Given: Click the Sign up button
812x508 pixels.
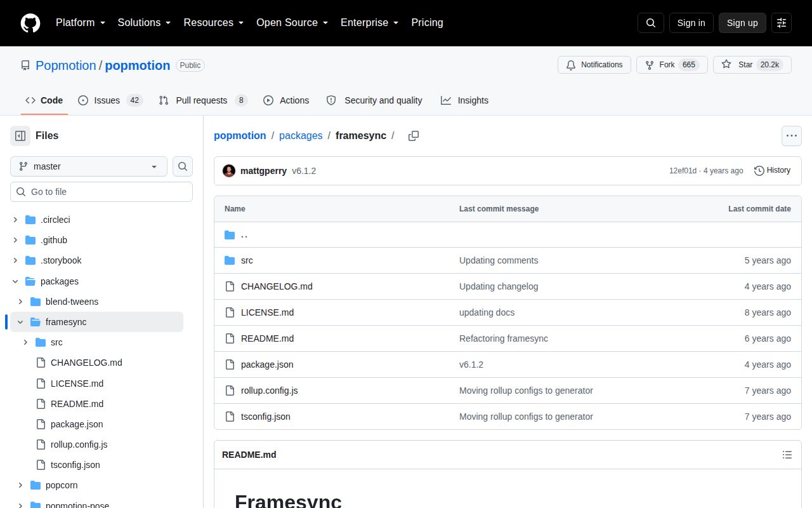Looking at the screenshot, I should click(x=742, y=23).
